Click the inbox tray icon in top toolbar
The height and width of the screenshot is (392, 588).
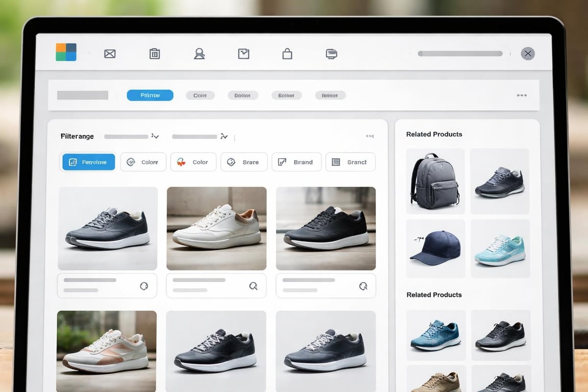coord(244,54)
